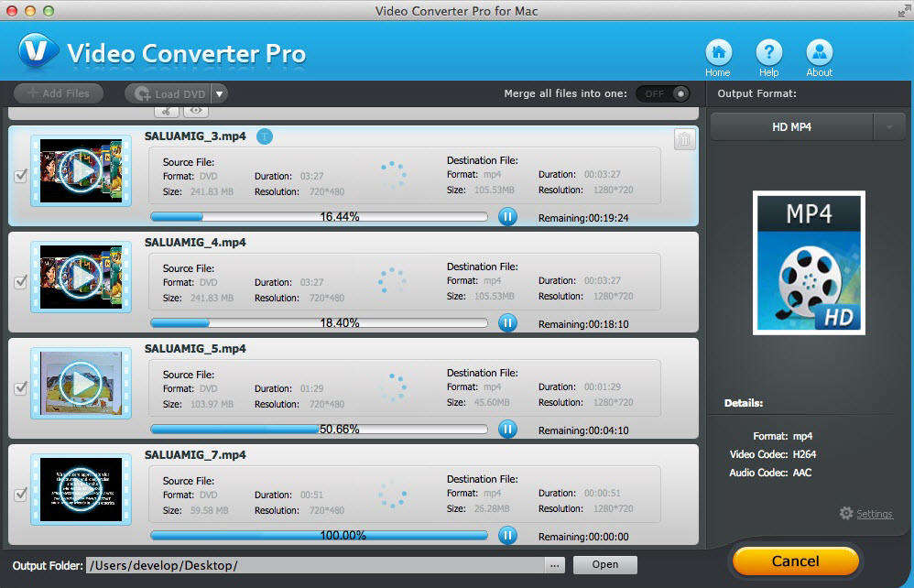Play preview thumbnail of SALUAMIG_7.mp4
Viewport: 914px width, 588px height.
(x=81, y=489)
